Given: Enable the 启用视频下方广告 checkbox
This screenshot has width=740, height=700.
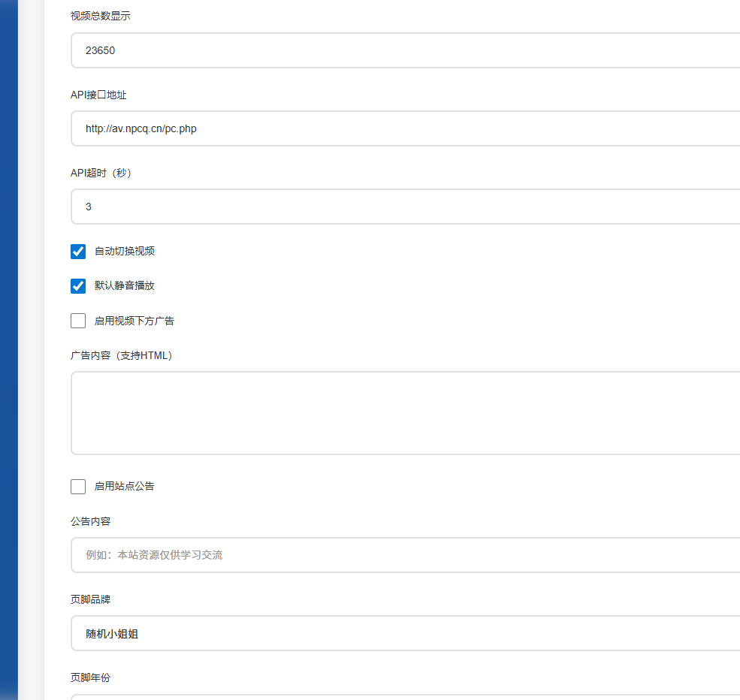Looking at the screenshot, I should [78, 321].
